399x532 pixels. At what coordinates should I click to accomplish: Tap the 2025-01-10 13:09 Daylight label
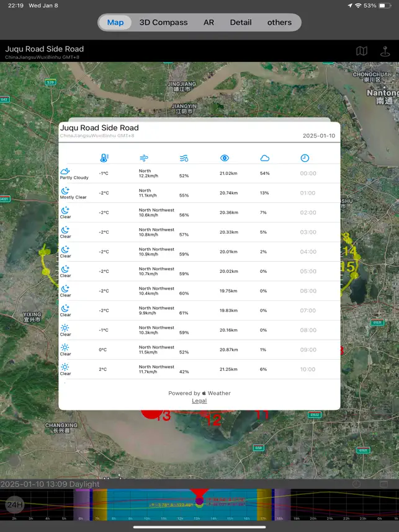(x=50, y=484)
